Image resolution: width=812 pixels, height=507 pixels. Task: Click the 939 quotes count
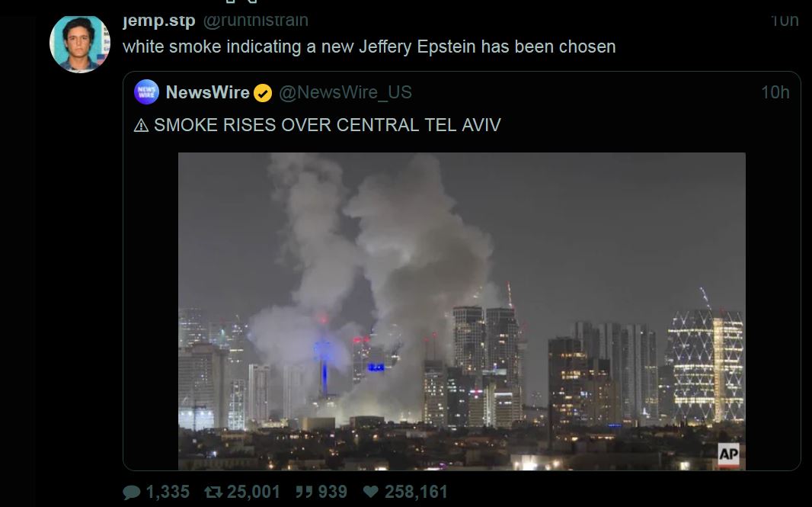(332, 492)
